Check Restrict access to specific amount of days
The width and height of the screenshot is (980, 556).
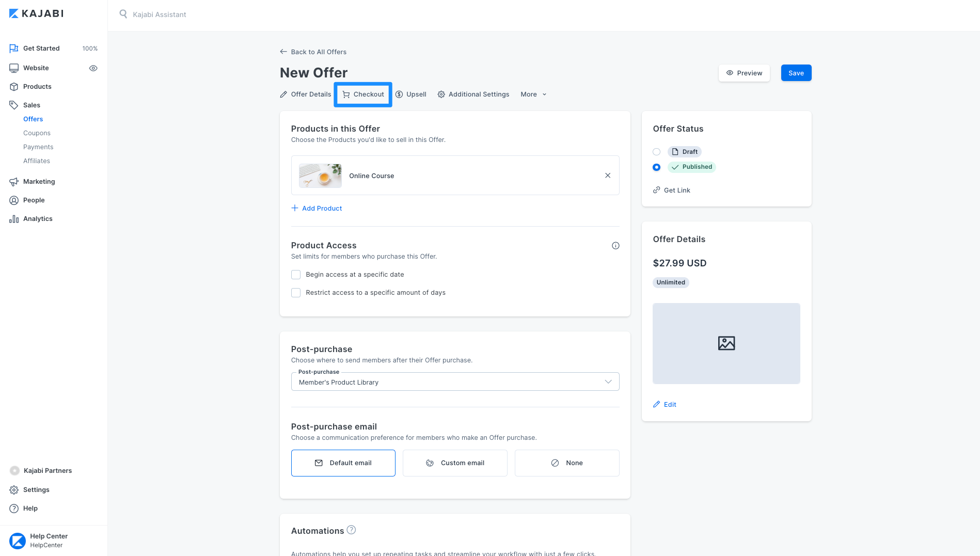(296, 293)
